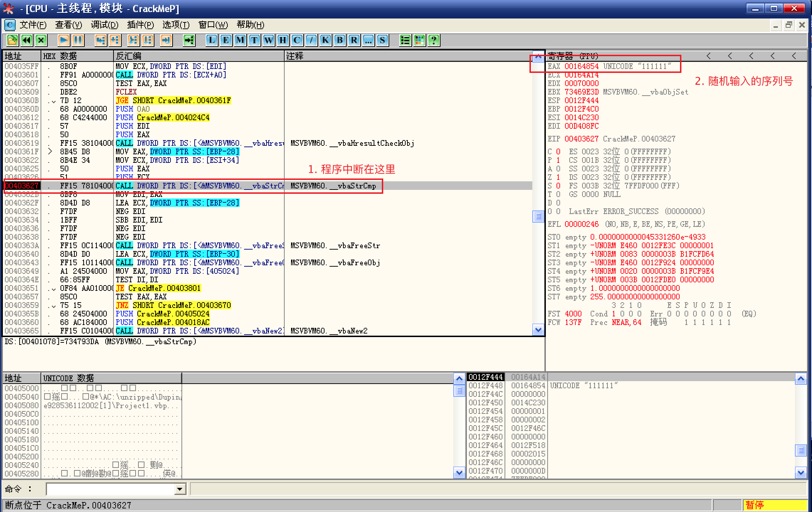Viewport: 812px width, 512px height.
Task: Click the Step into toolbar icon
Action: point(100,40)
